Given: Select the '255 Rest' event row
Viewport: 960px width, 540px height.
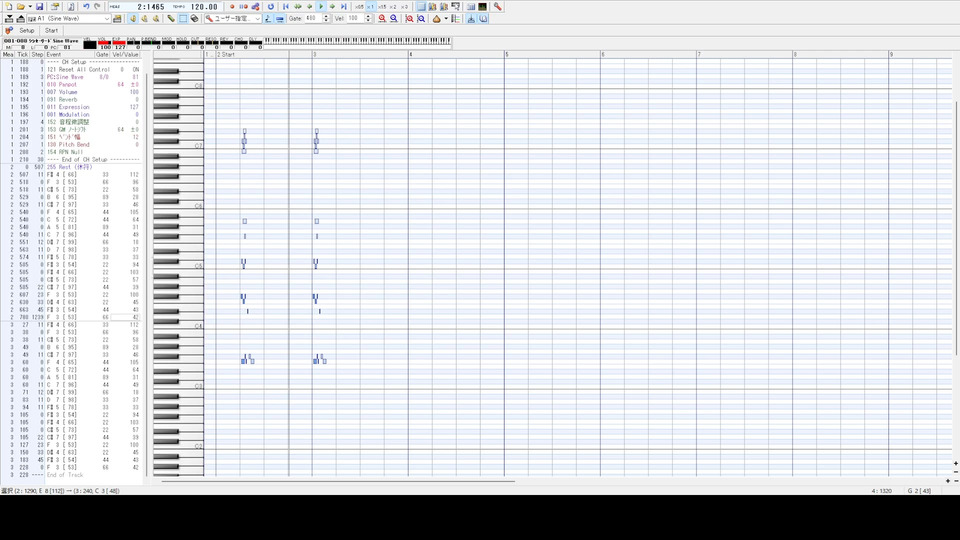Looking at the screenshot, I should [71, 167].
